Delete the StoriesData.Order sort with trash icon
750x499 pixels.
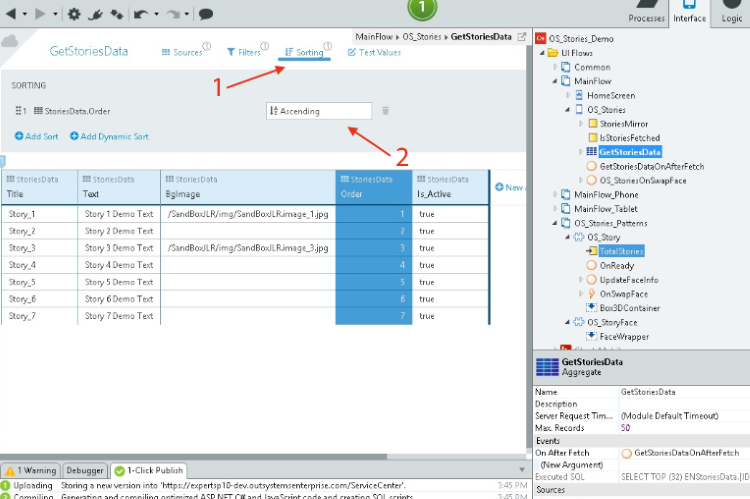tap(386, 111)
